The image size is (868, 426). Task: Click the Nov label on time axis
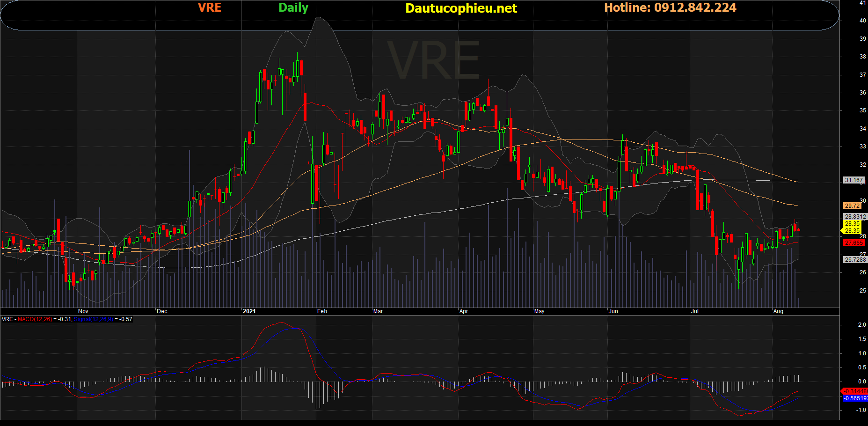(x=83, y=311)
